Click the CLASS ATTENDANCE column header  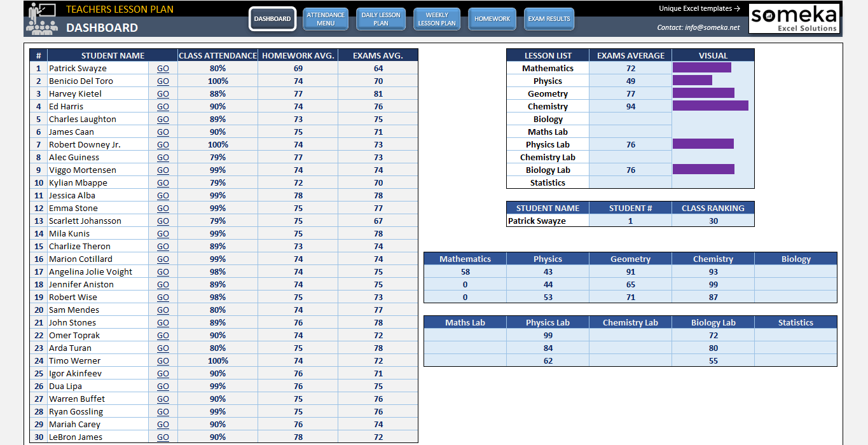218,55
